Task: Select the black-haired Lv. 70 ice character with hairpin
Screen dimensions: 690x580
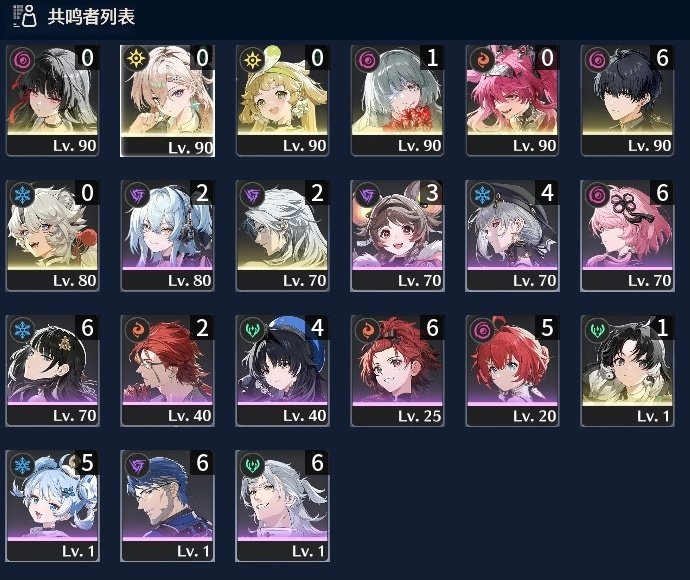Action: click(x=52, y=371)
